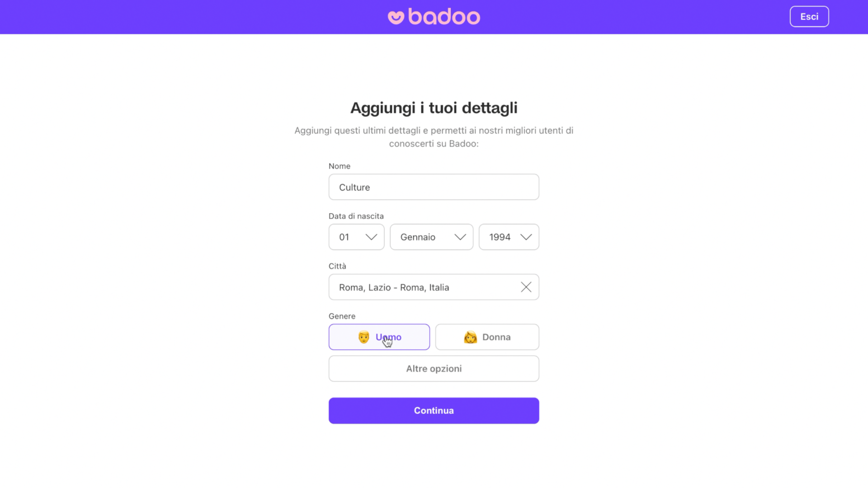Select the Donna gender option
This screenshot has width=868, height=488.
click(x=487, y=337)
